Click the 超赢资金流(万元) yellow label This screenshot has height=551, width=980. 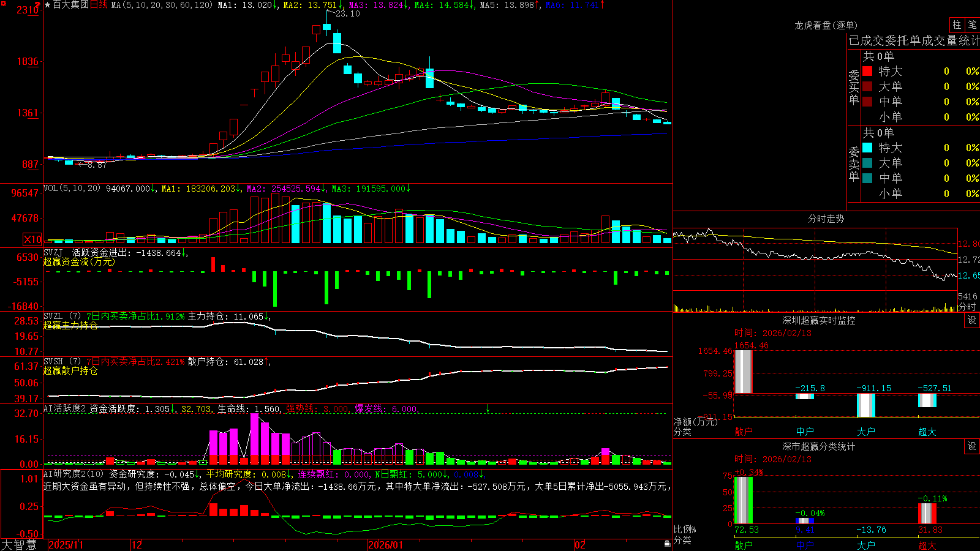click(79, 261)
